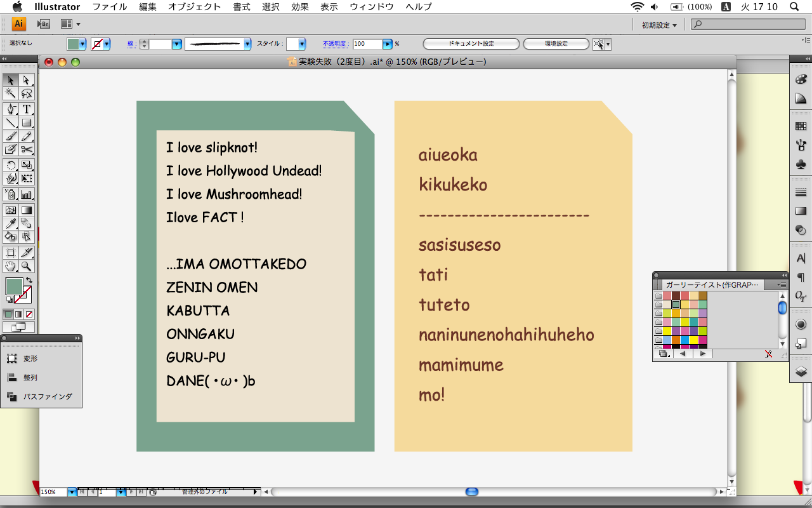Image resolution: width=812 pixels, height=508 pixels.
Task: Select the Scale tool
Action: click(26, 165)
